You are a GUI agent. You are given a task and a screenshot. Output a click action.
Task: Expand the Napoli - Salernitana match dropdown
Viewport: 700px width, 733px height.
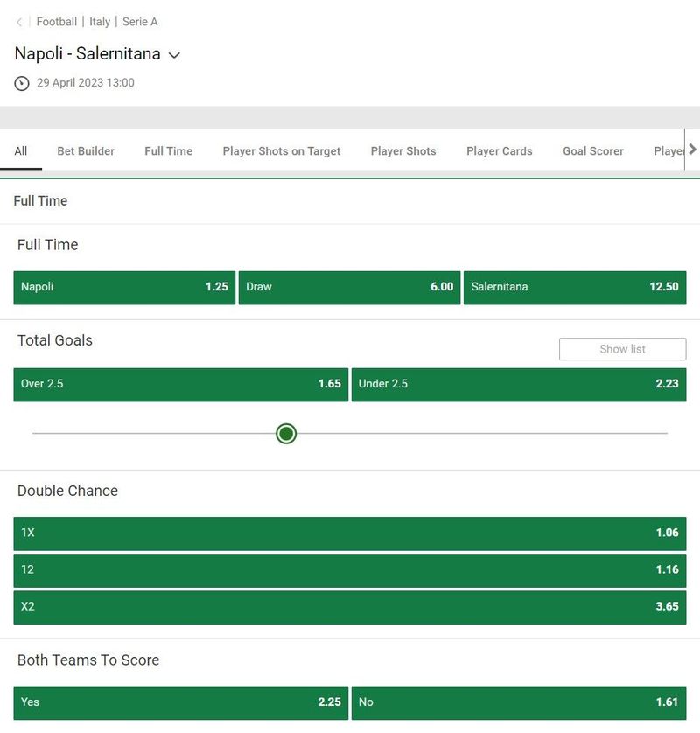(x=174, y=55)
